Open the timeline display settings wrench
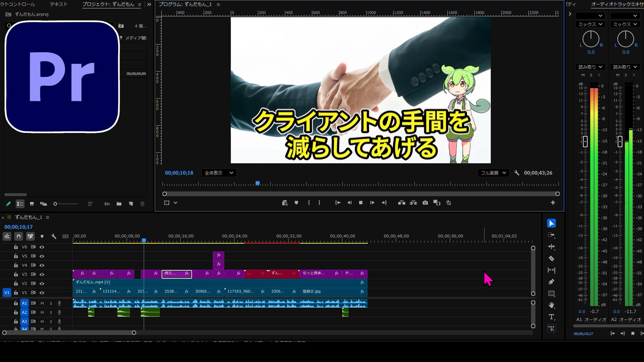This screenshot has width=644, height=362. coord(54,236)
